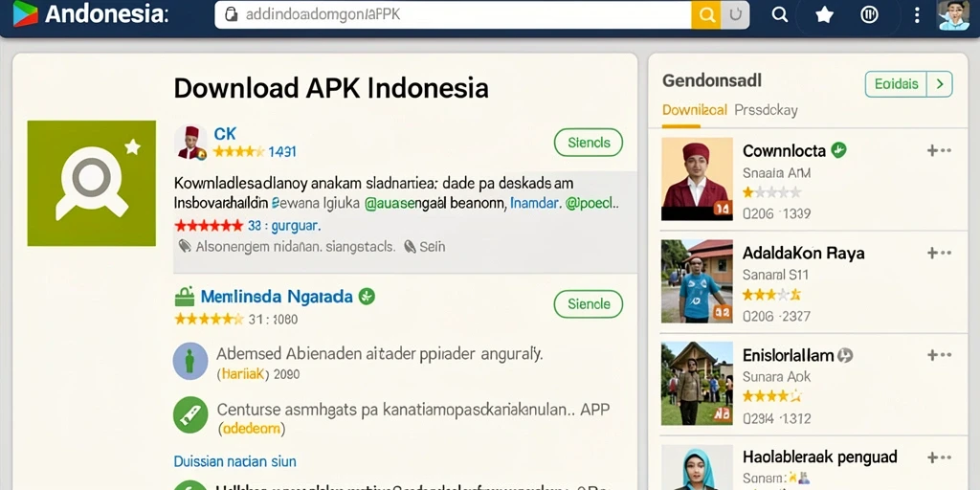Click the Gendoinsadl panel heading
This screenshot has width=980, height=490.
click(712, 80)
